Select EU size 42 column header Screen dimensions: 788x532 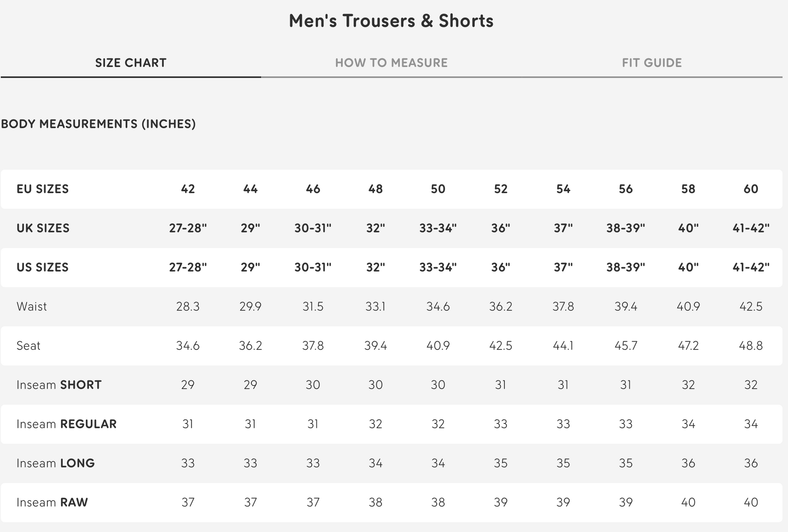pos(188,189)
